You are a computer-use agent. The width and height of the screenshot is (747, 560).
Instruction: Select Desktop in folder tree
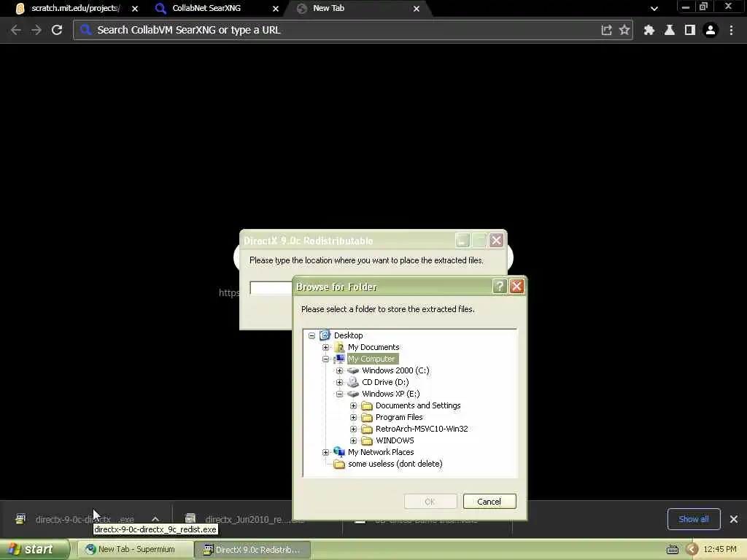pyautogui.click(x=348, y=335)
